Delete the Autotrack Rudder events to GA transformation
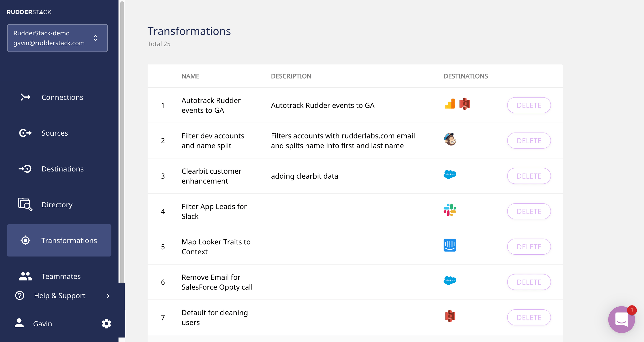 (529, 105)
